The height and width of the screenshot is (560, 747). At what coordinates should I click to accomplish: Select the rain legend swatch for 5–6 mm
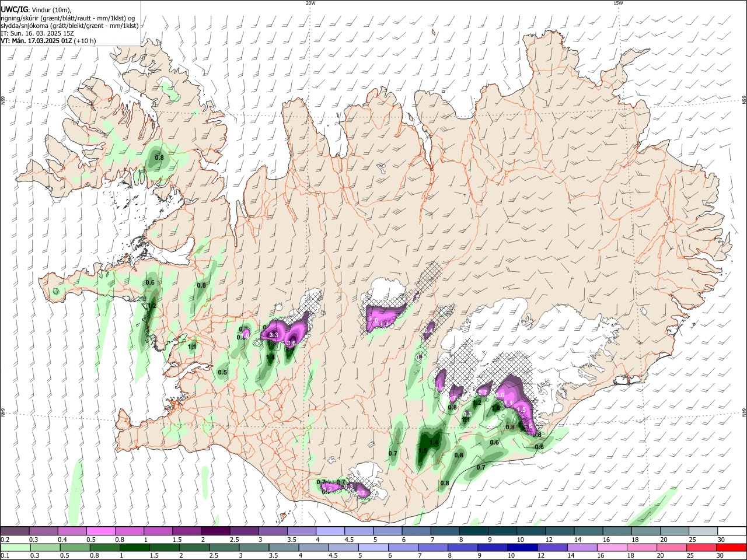373,547
